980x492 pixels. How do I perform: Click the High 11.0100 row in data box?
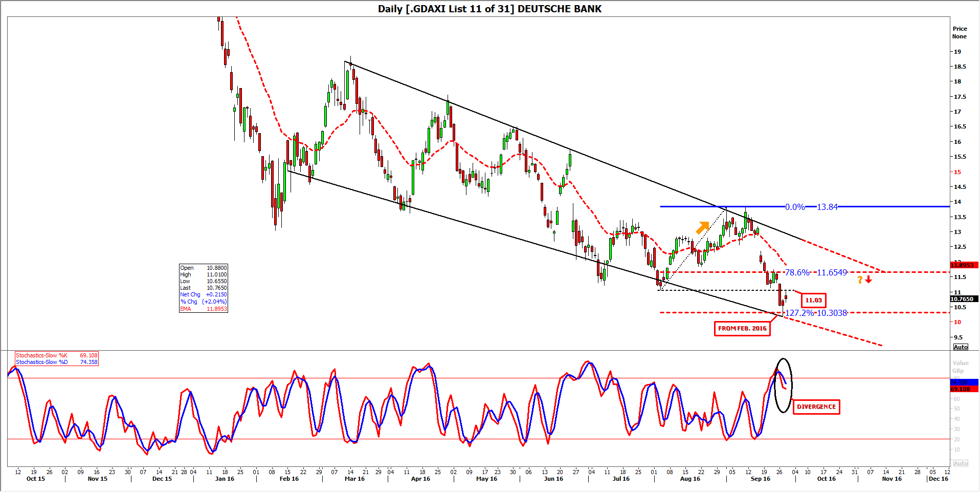click(x=204, y=274)
